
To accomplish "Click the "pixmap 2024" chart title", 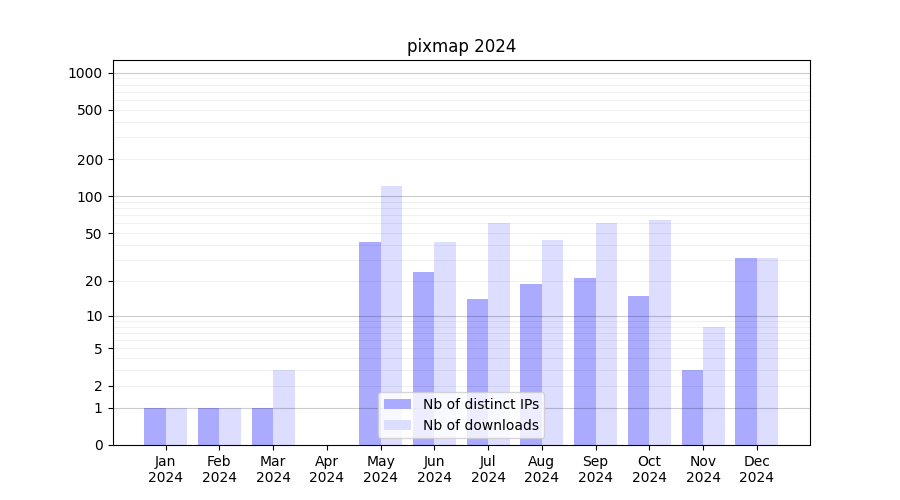I will click(461, 46).
